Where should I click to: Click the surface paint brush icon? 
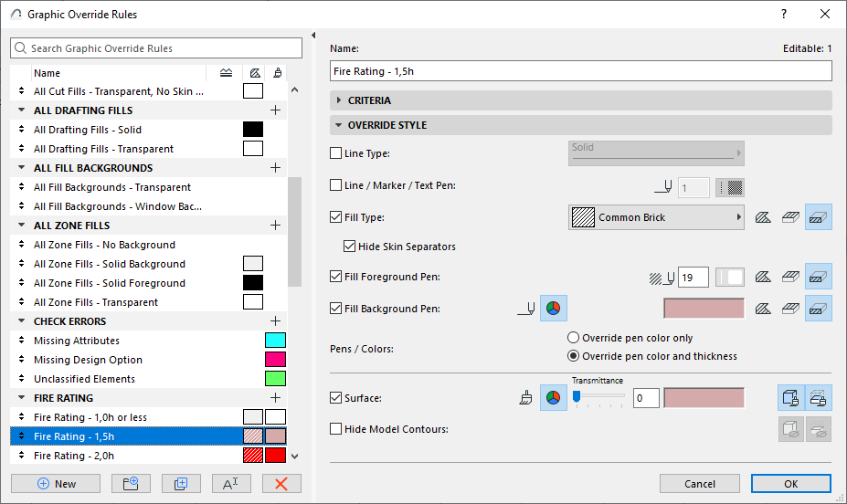point(525,398)
